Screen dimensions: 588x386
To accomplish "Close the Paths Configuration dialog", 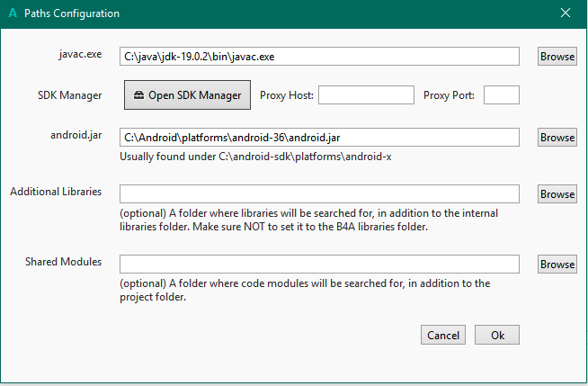I will 565,13.
